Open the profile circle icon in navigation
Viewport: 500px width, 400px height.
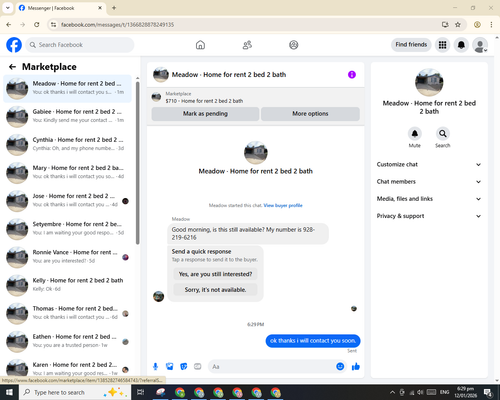tap(294, 45)
